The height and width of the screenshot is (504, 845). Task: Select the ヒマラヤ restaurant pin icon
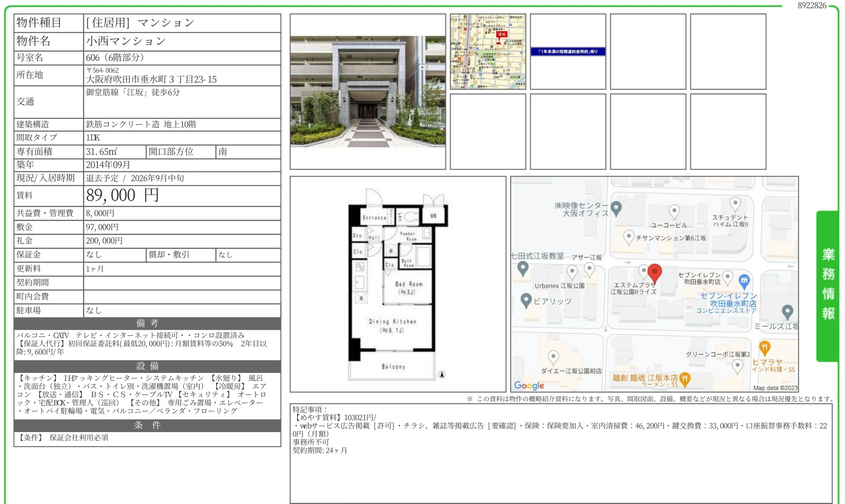764,348
